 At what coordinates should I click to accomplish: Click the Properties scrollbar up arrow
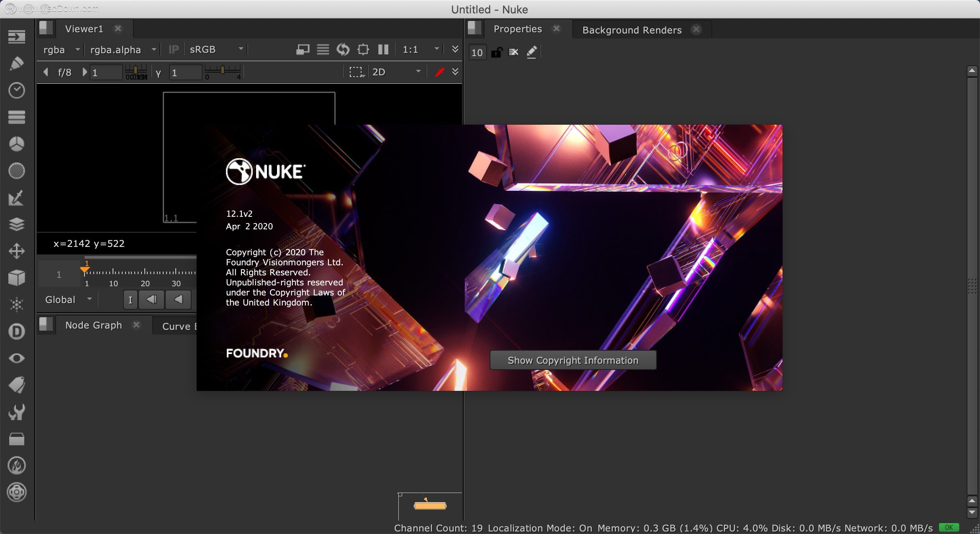[x=972, y=71]
